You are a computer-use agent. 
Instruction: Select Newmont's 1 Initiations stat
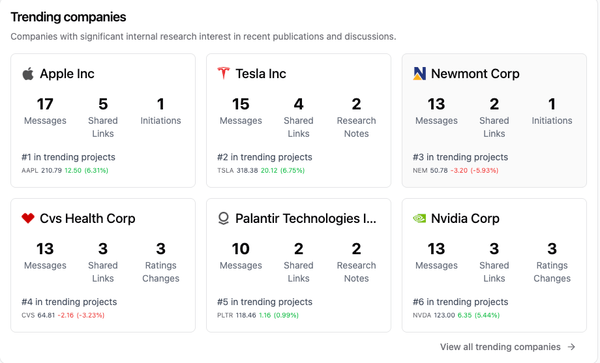552,111
